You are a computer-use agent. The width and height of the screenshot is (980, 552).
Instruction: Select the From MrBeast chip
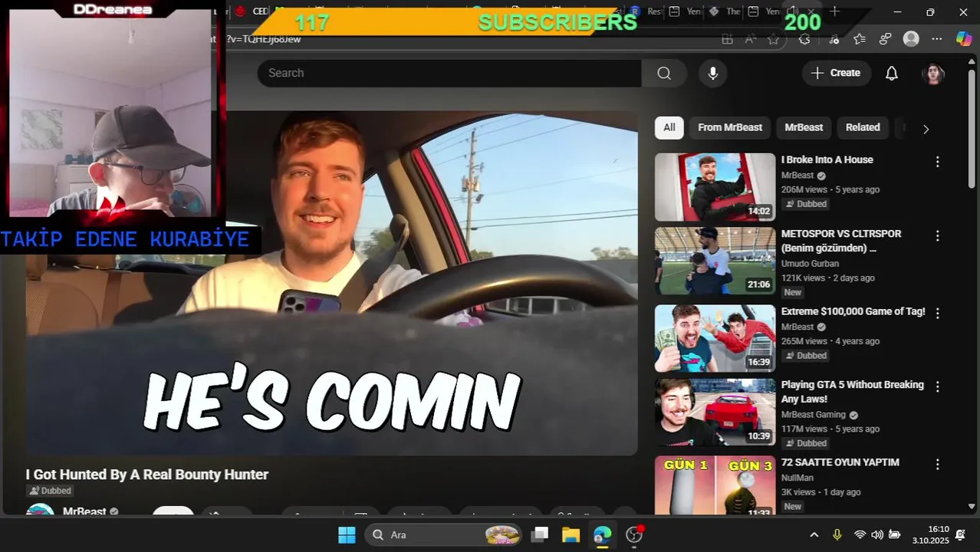pos(730,127)
